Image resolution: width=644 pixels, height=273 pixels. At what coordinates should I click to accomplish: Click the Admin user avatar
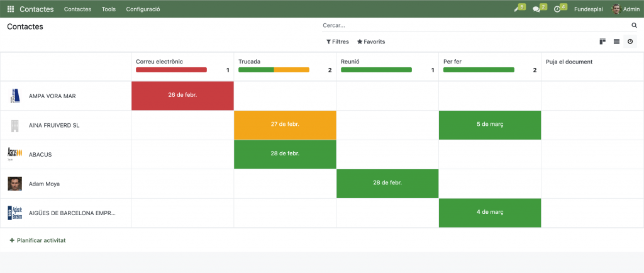[616, 9]
